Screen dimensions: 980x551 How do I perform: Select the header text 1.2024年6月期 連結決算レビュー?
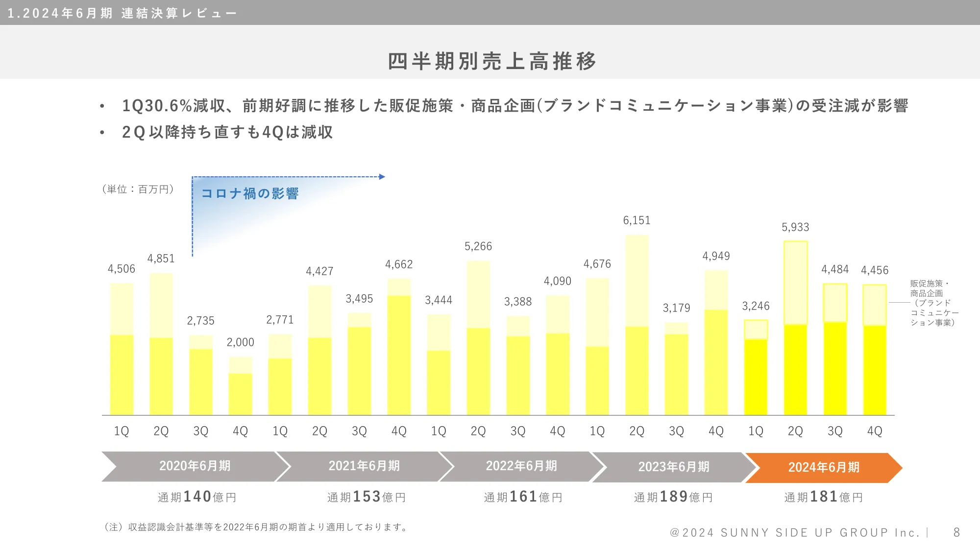[122, 13]
